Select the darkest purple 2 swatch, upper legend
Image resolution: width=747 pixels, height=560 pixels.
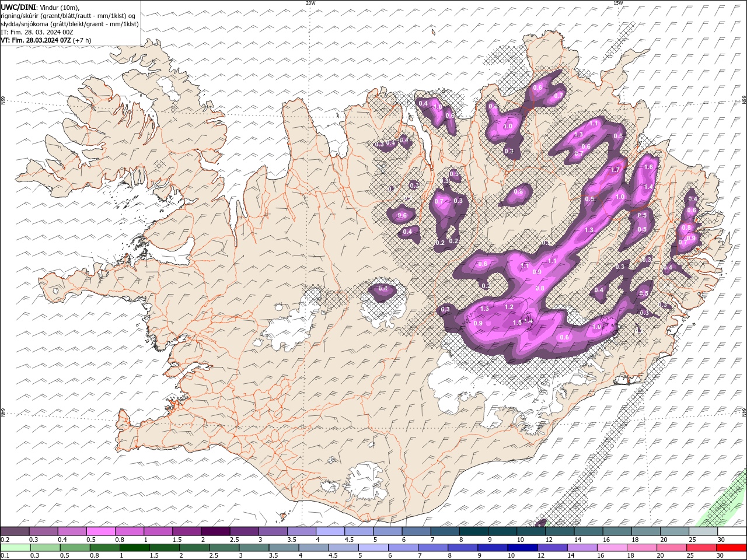click(x=215, y=531)
